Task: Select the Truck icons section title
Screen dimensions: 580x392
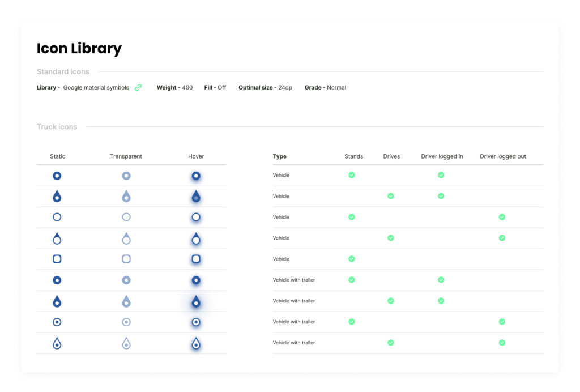Action: click(57, 126)
